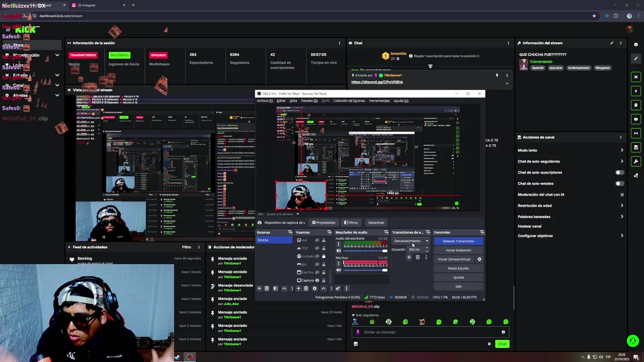The height and width of the screenshot is (362, 644).
Task: Open Audio del escritorio three-dot menu
Action: pyautogui.click(x=338, y=245)
